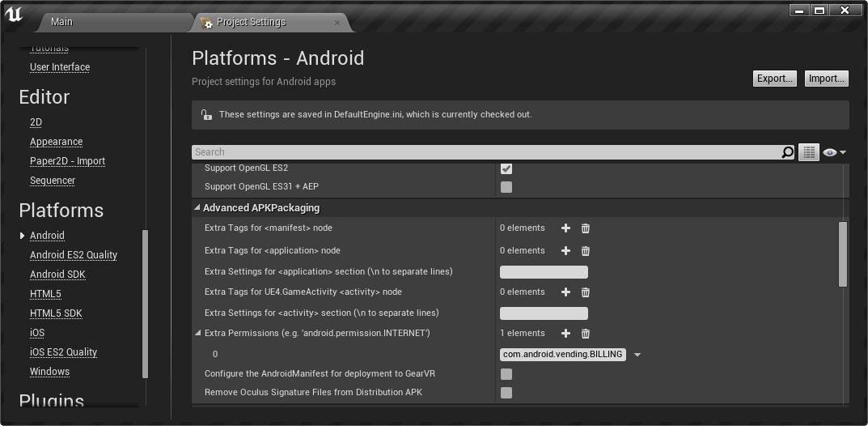Click the Unreal Engine logo icon

(x=14, y=15)
